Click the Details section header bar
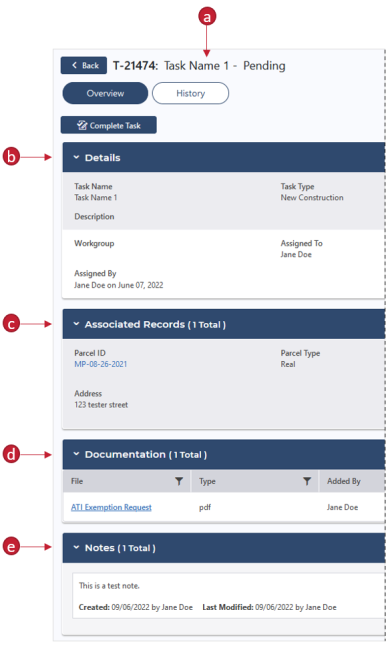The width and height of the screenshot is (390, 646). (224, 157)
